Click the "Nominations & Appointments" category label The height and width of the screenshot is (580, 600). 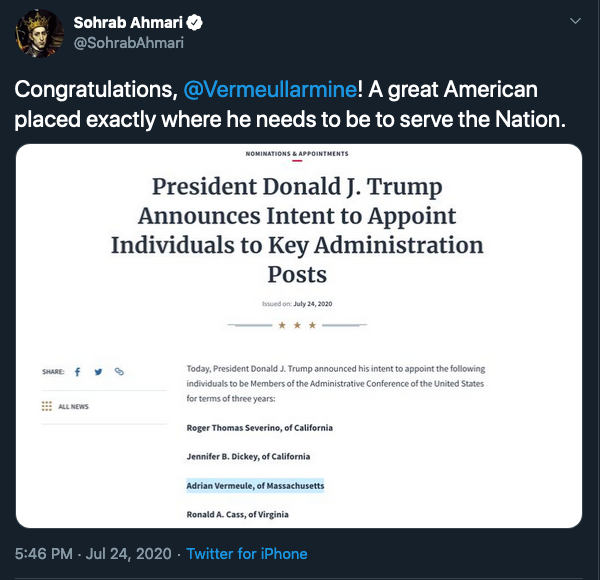pyautogui.click(x=297, y=154)
